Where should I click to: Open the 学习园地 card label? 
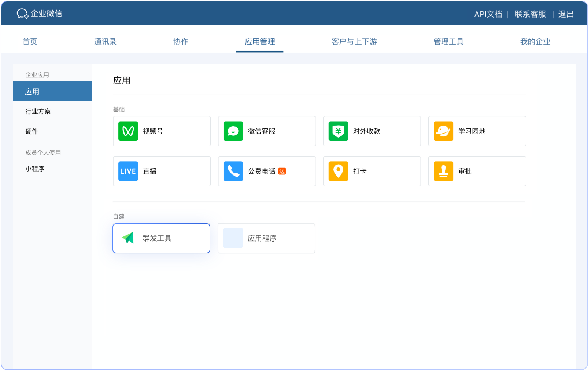[472, 131]
